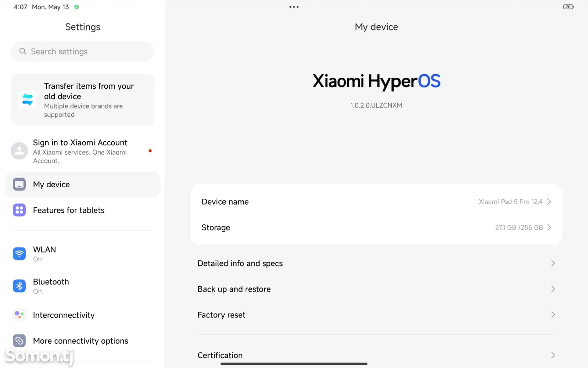
Task: Tap the Xiaomi HyperOS logo
Action: tap(376, 81)
